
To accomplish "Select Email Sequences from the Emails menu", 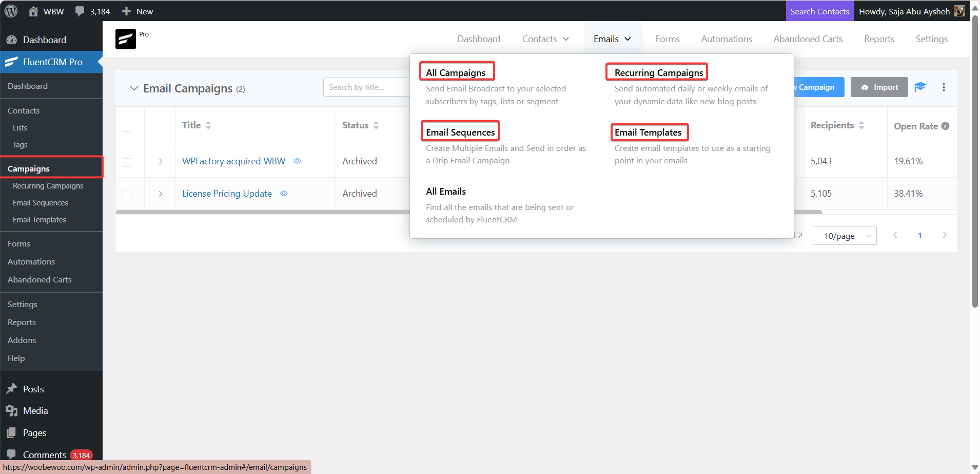I will 460,132.
